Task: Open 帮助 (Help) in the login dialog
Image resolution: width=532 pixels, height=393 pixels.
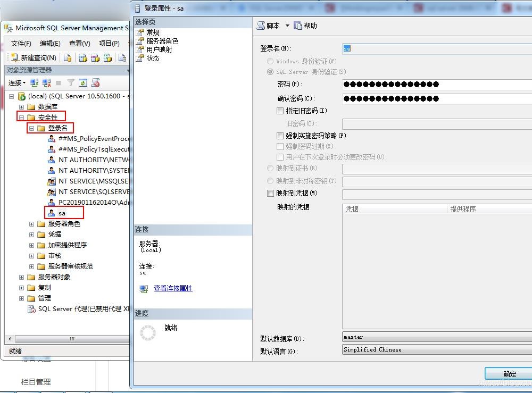Action: click(x=306, y=26)
